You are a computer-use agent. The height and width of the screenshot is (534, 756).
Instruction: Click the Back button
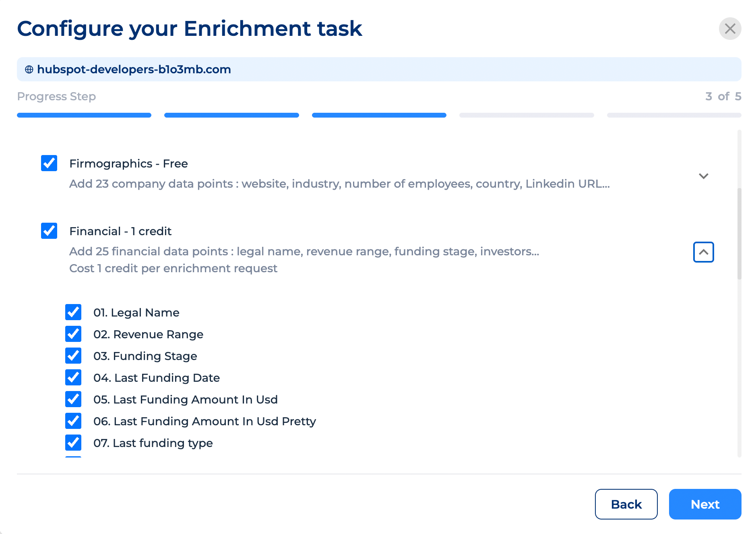(626, 504)
